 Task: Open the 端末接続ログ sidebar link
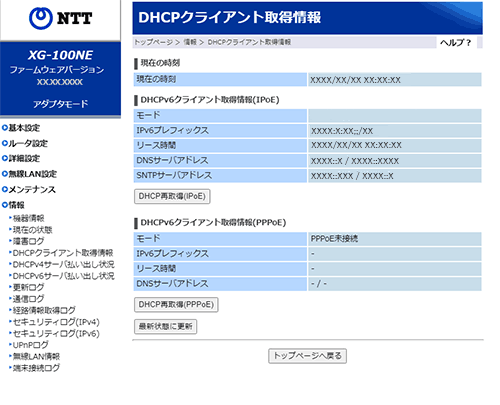[x=36, y=368]
